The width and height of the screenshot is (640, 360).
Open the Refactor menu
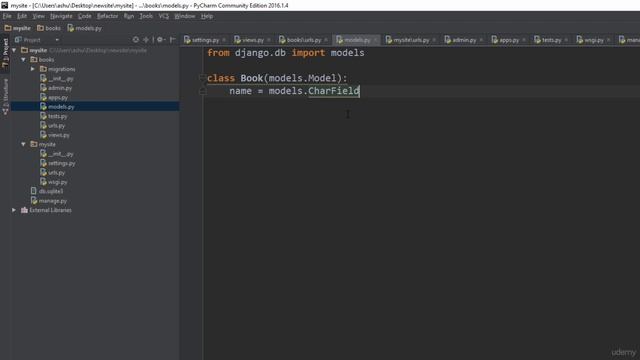(107, 16)
